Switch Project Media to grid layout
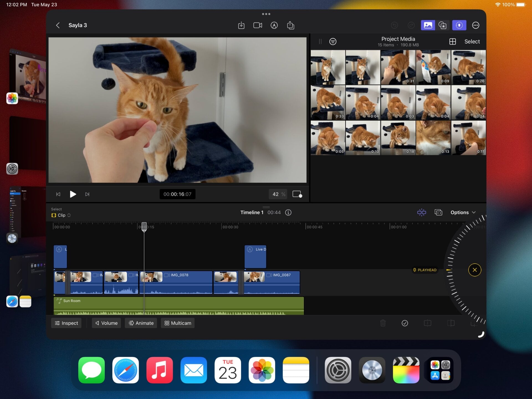Image resolution: width=532 pixels, height=399 pixels. click(x=453, y=41)
